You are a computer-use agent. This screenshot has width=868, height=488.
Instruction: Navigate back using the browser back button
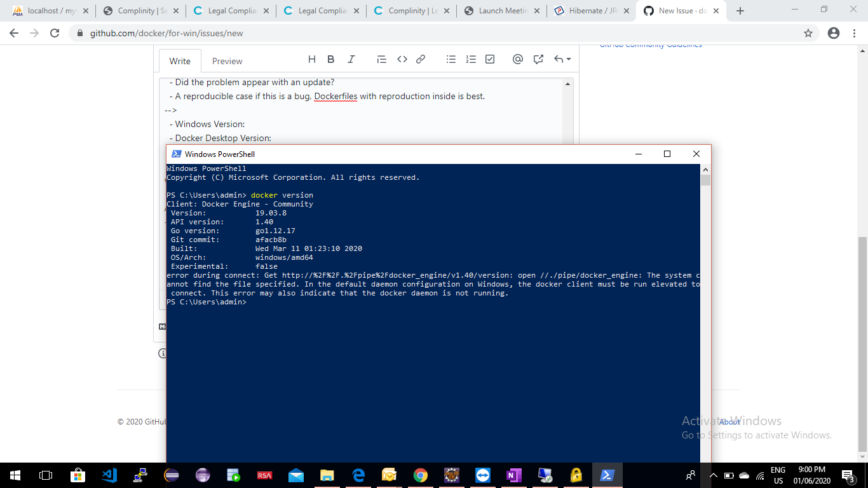pos(13,32)
